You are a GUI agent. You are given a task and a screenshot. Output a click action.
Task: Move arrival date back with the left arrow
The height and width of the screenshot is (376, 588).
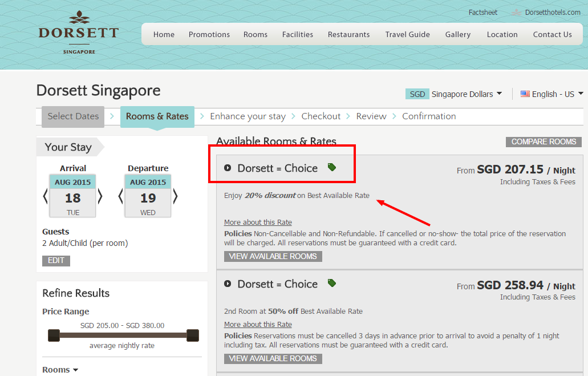tap(46, 196)
